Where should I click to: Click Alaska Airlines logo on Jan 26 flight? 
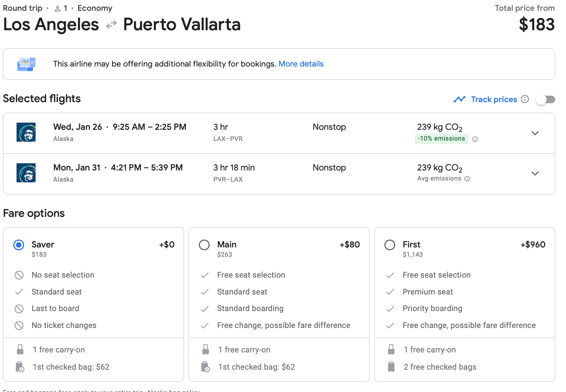coord(26,132)
